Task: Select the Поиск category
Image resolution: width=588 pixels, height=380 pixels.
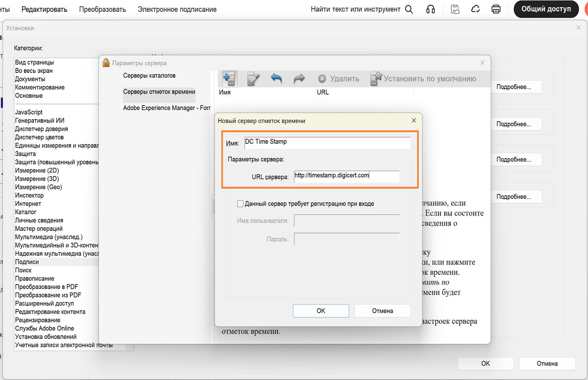Action: (x=23, y=270)
